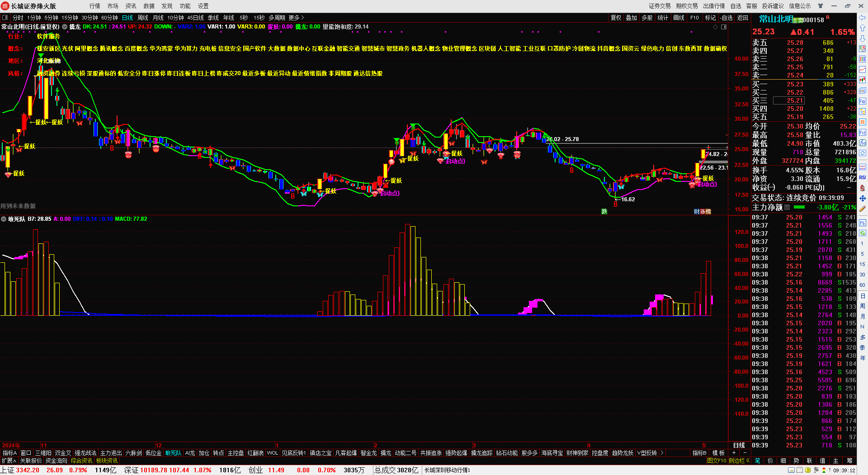This screenshot has width=868, height=475.
Task: Switch to 资金流向 tab
Action: [x=56, y=461]
